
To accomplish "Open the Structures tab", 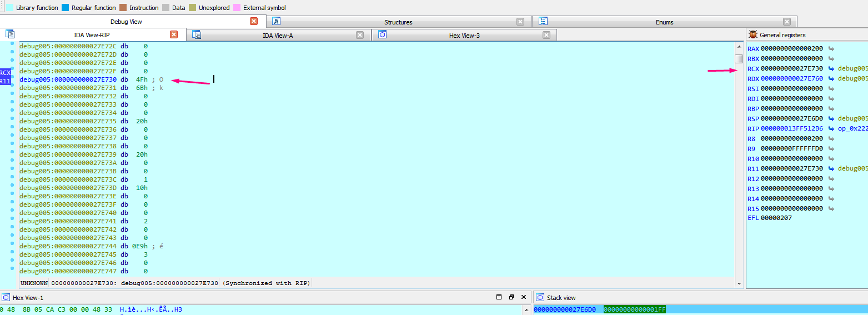I will coord(398,22).
